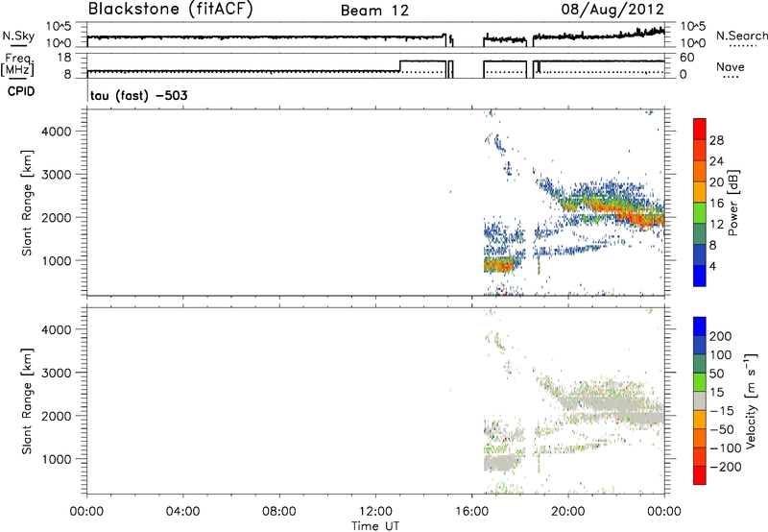The height and width of the screenshot is (532, 768).
Task: Click the red bottom of velocity colorbar
Action: (x=700, y=475)
